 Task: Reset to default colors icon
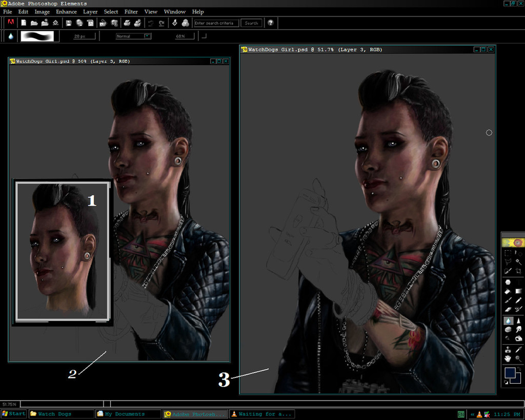[x=506, y=382]
